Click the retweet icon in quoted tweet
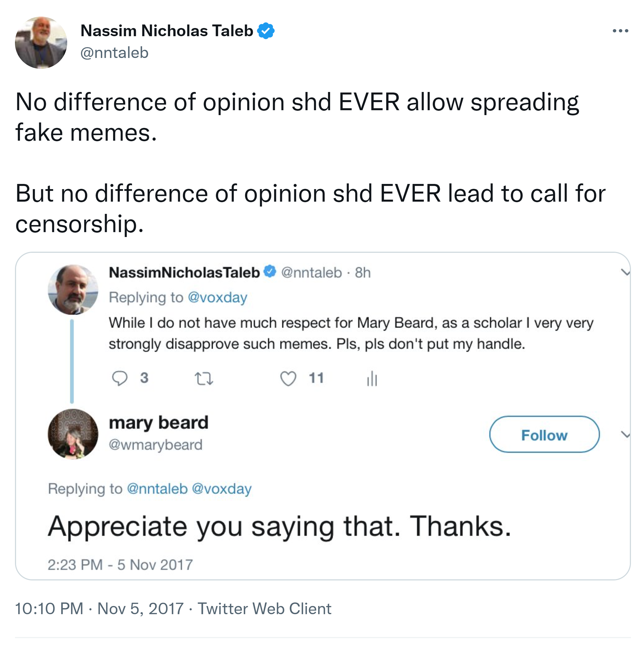644x646 pixels. coord(204,379)
